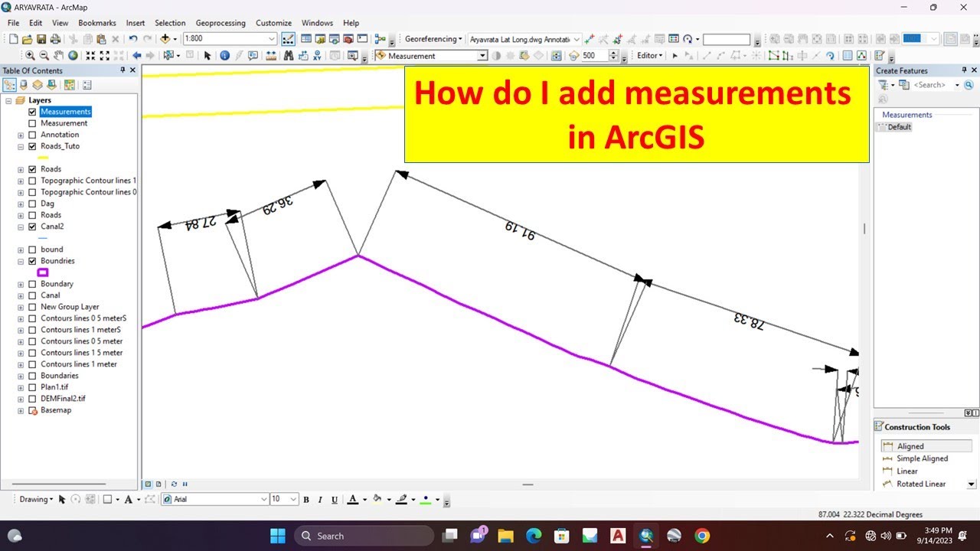Select the Default measurements template
Screen dimensions: 980x551
click(894, 127)
